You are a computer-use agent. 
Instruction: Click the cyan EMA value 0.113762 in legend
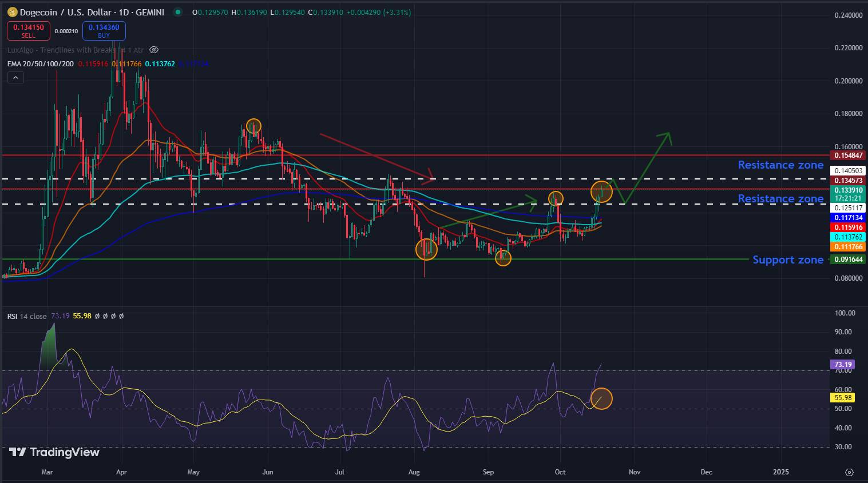coord(160,64)
